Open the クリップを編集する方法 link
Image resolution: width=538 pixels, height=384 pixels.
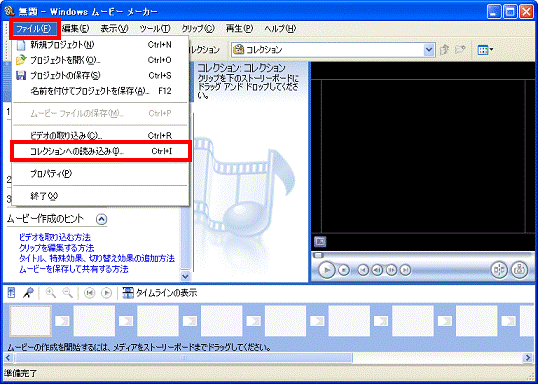[x=57, y=248]
